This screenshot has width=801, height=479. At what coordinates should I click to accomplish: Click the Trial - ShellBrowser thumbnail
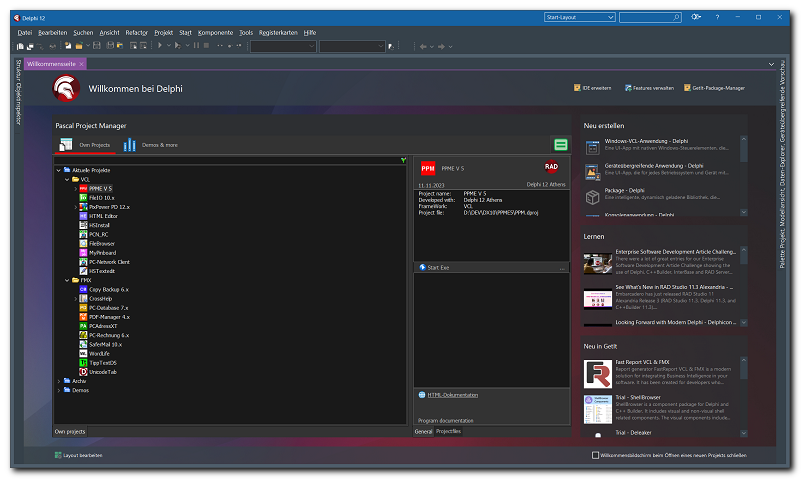(598, 409)
